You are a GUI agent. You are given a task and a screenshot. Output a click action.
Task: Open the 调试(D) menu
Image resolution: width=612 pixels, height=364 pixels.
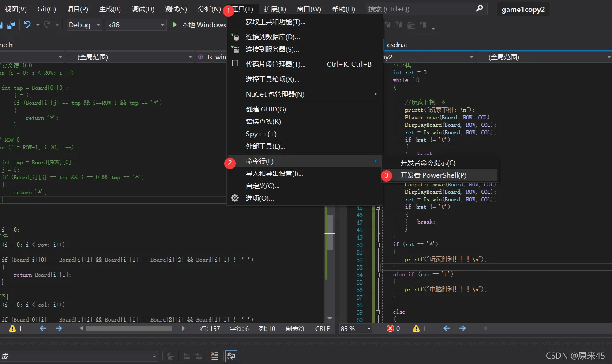pyautogui.click(x=143, y=9)
